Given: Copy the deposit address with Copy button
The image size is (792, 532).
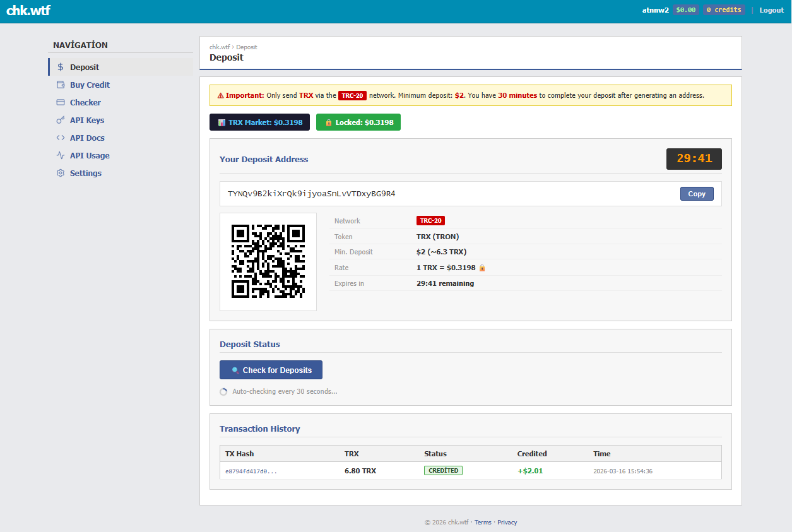Looking at the screenshot, I should (696, 194).
